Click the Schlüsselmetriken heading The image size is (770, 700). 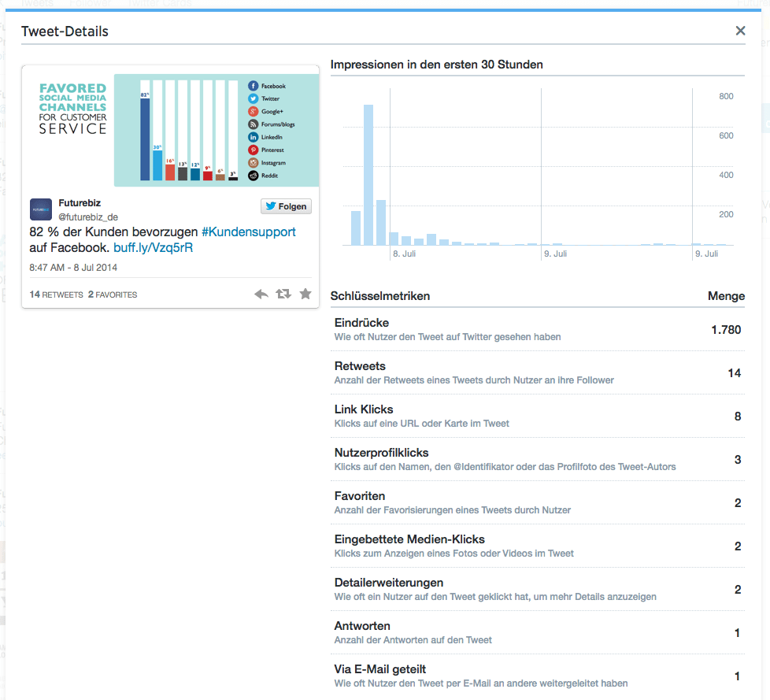380,296
